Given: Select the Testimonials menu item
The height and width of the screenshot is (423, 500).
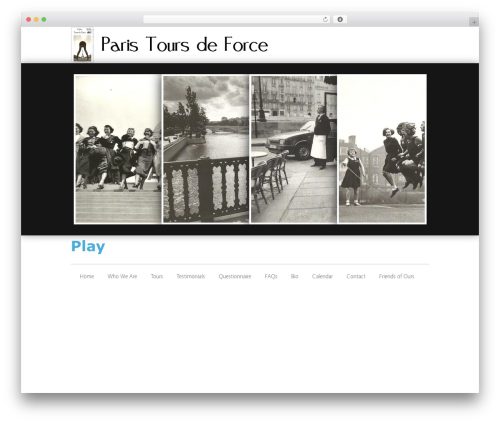Looking at the screenshot, I should pyautogui.click(x=191, y=276).
